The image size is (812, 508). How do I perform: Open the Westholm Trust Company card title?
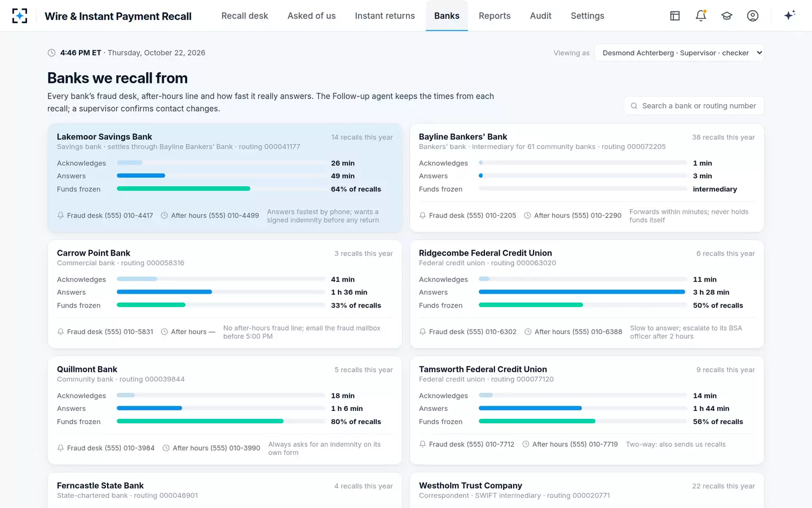coord(470,485)
